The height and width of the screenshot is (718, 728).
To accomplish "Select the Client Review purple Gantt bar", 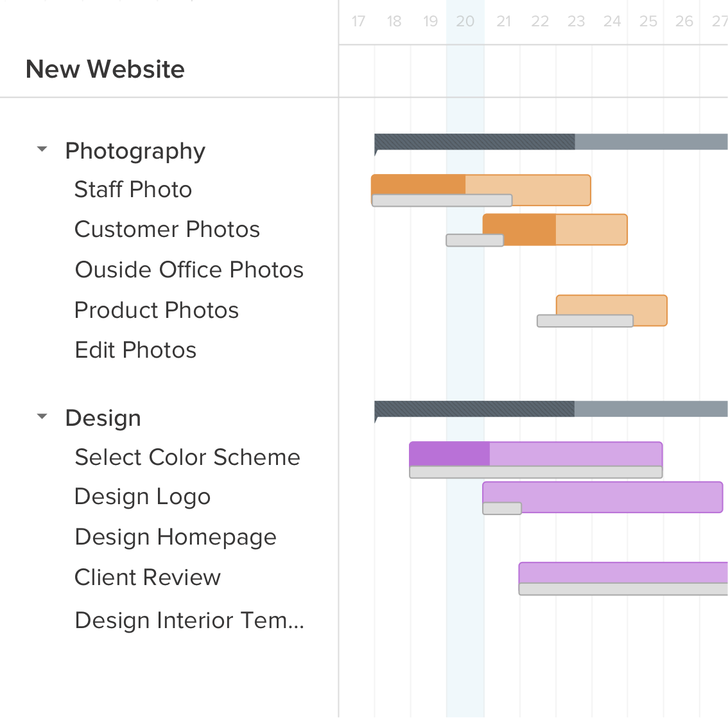I will (616, 571).
